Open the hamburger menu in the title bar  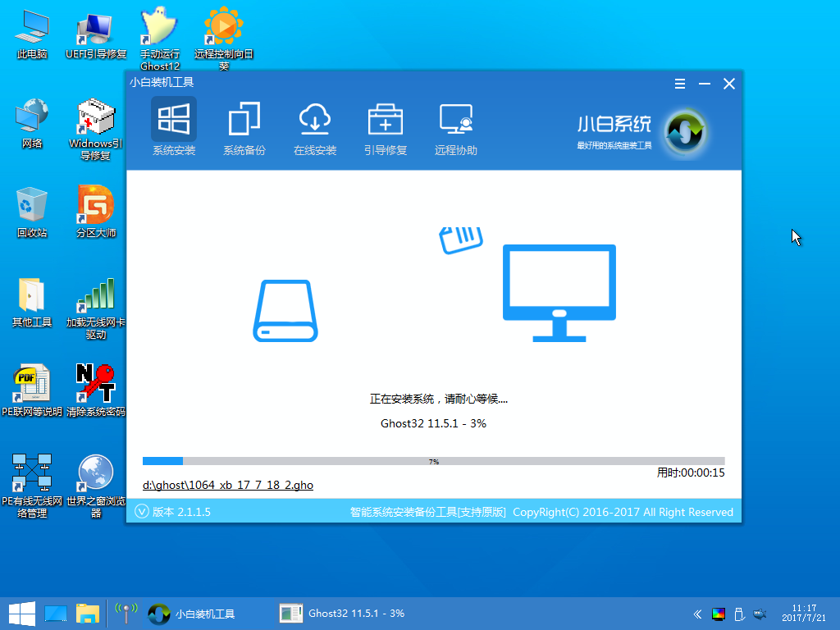[679, 83]
